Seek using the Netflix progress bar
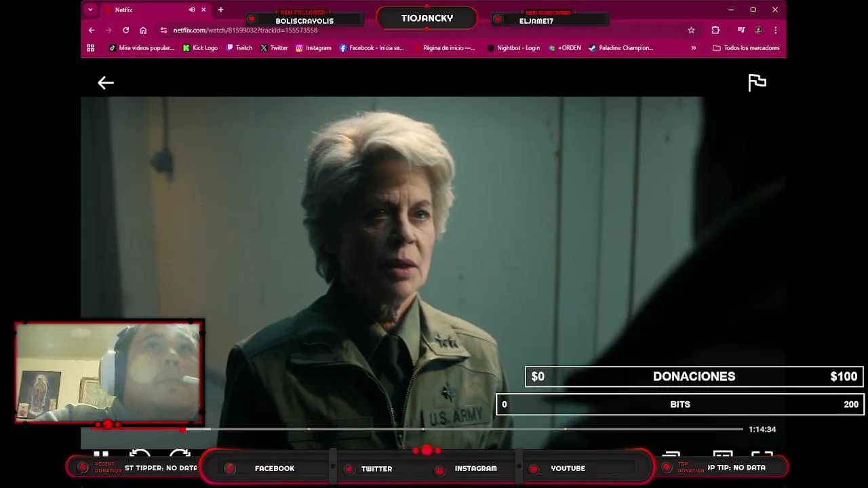This screenshot has width=868, height=488. pyautogui.click(x=418, y=429)
